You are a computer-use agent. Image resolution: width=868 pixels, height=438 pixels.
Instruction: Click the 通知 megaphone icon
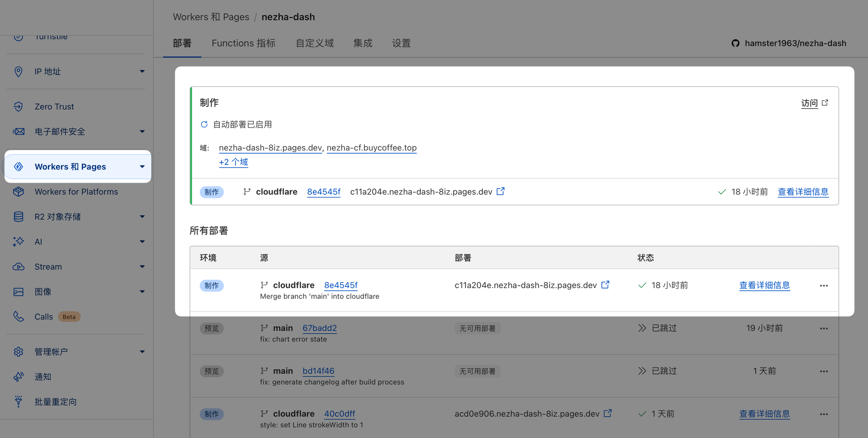[x=18, y=377]
